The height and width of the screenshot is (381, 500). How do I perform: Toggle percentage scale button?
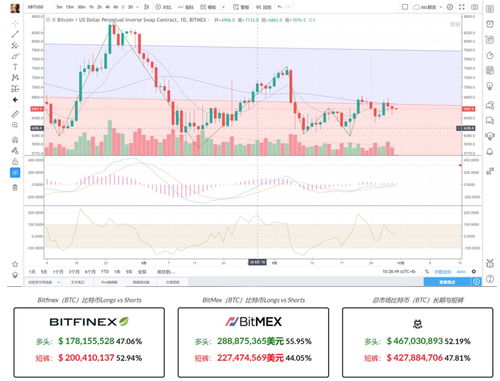click(427, 272)
